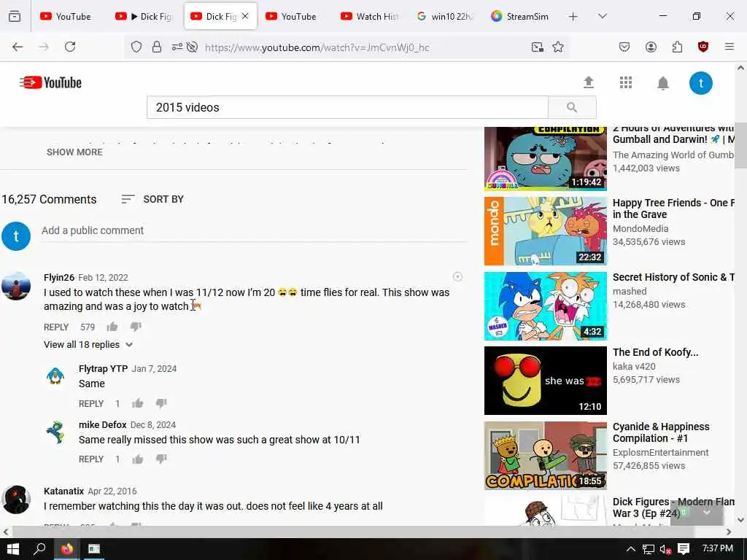
Task: Reply to Flytrap YTP comment
Action: 91,404
